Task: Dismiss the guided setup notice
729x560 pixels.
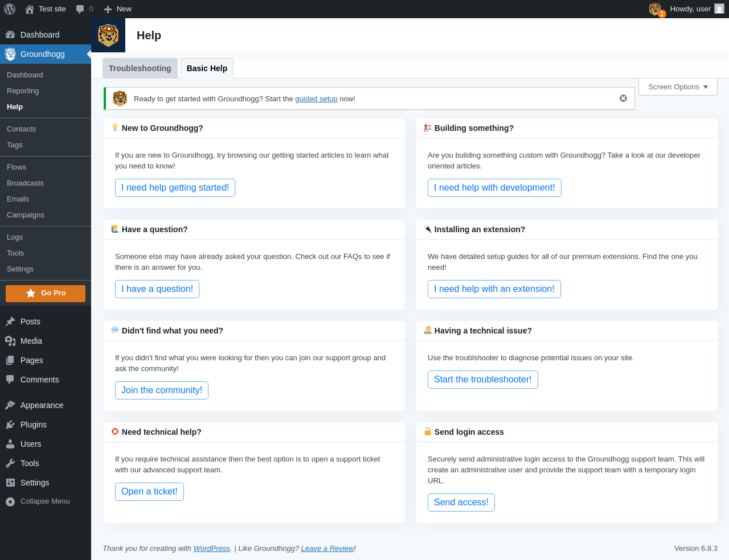Action: tap(623, 98)
